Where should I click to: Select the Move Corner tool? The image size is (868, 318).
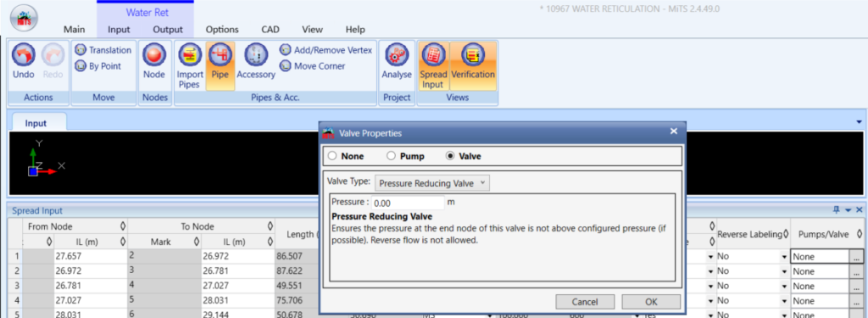click(x=313, y=66)
